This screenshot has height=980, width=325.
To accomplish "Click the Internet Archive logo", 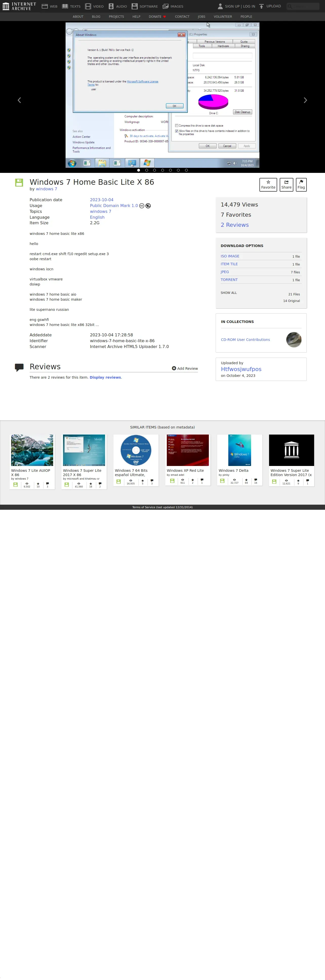I will (x=19, y=6).
